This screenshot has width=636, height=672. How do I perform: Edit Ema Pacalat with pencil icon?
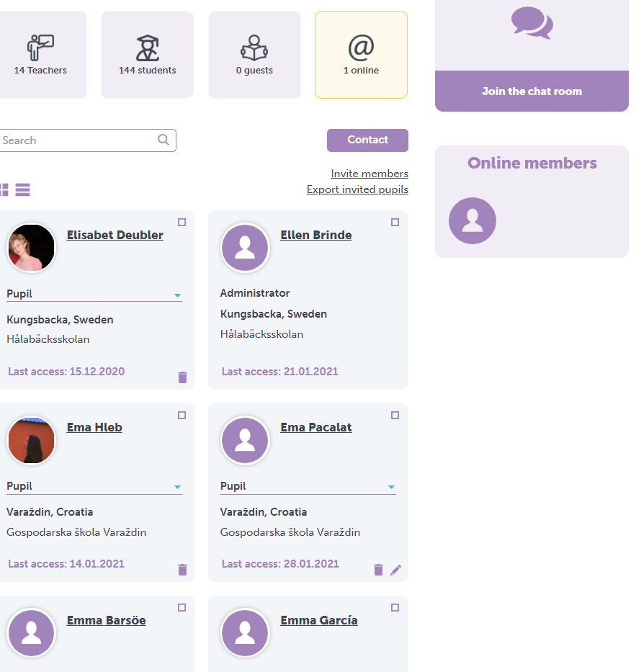pyautogui.click(x=396, y=570)
